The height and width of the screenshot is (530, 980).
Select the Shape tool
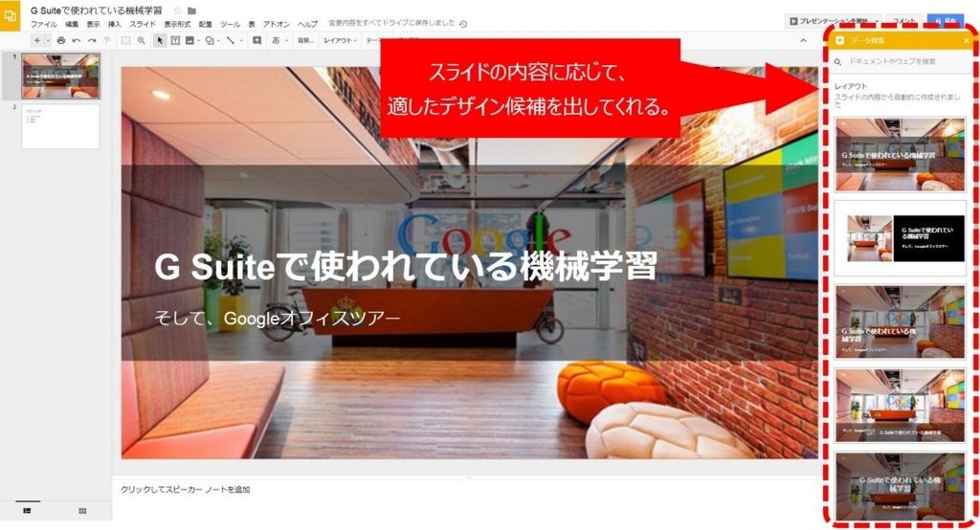pos(210,40)
